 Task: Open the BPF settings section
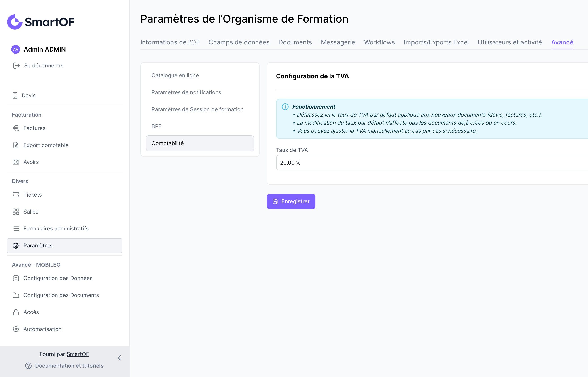[156, 126]
